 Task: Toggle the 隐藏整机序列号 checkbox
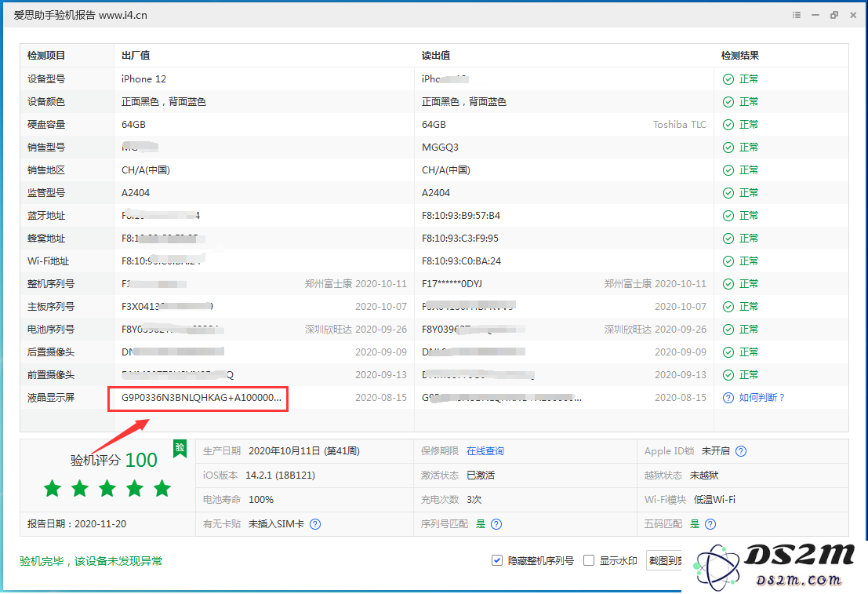(x=496, y=561)
